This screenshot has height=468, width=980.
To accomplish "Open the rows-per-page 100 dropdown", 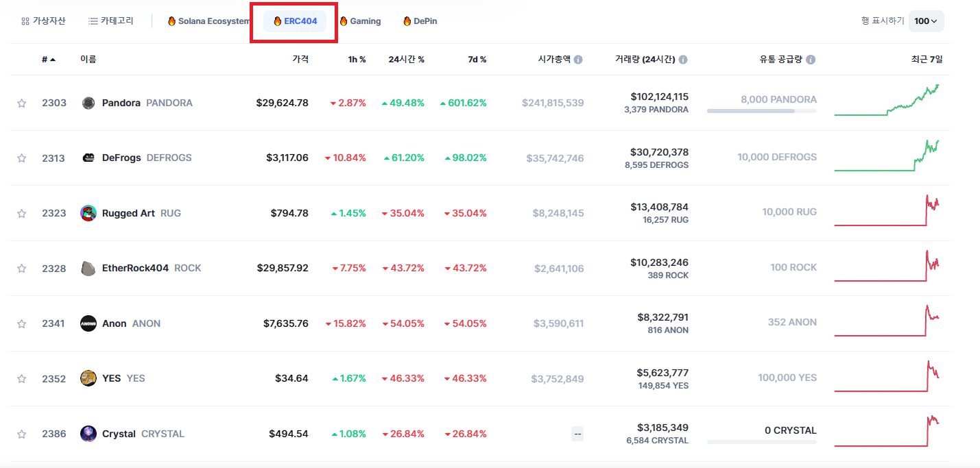I will [x=926, y=21].
